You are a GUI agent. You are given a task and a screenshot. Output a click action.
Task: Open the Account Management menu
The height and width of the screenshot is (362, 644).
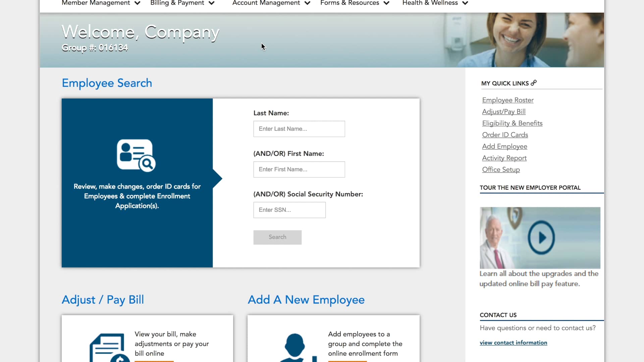pos(271,3)
